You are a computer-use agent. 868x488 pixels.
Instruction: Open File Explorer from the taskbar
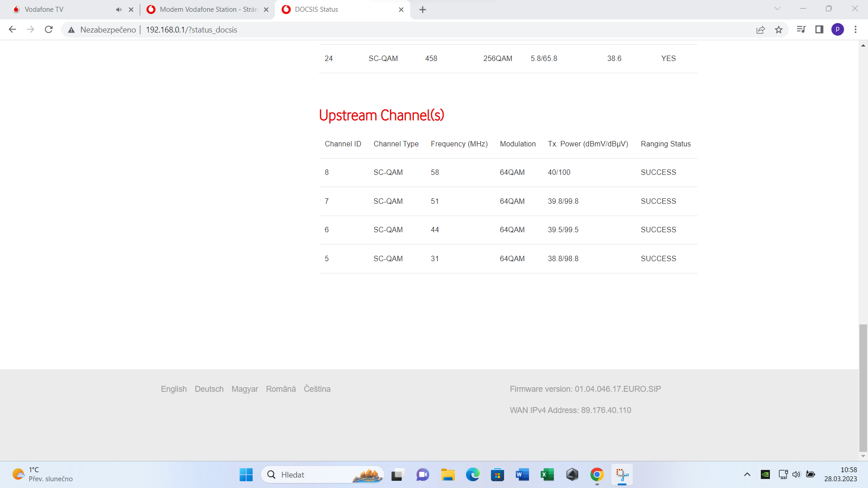tap(448, 475)
